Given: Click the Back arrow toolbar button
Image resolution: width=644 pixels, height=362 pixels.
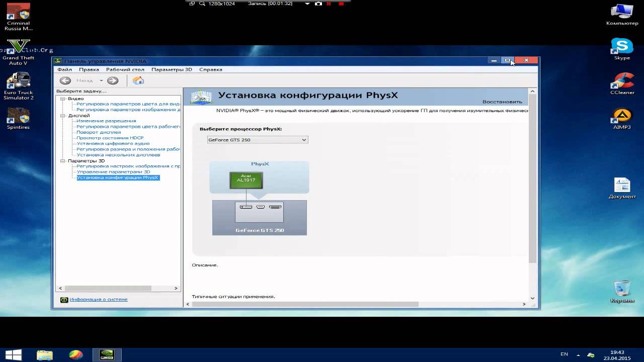Looking at the screenshot, I should point(65,80).
